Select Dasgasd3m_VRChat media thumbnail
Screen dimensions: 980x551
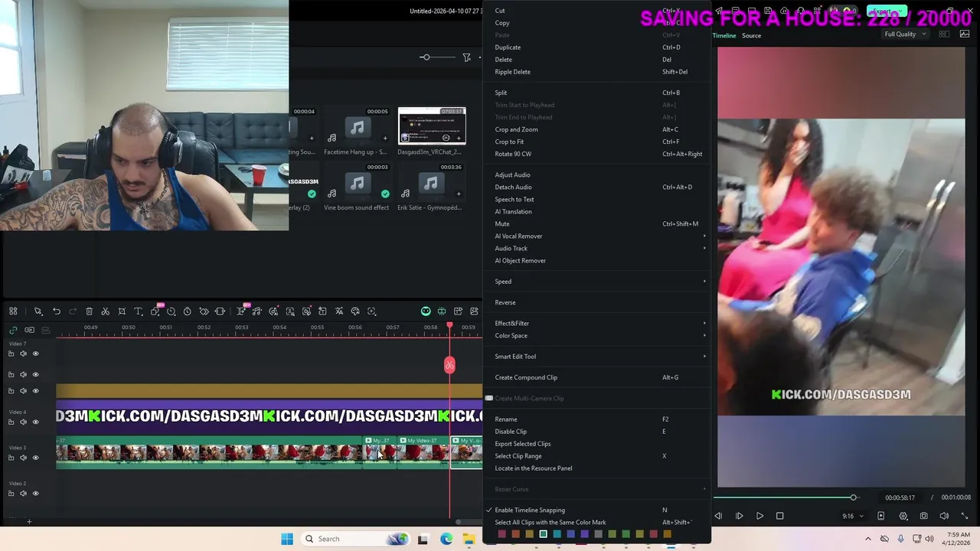(x=432, y=126)
